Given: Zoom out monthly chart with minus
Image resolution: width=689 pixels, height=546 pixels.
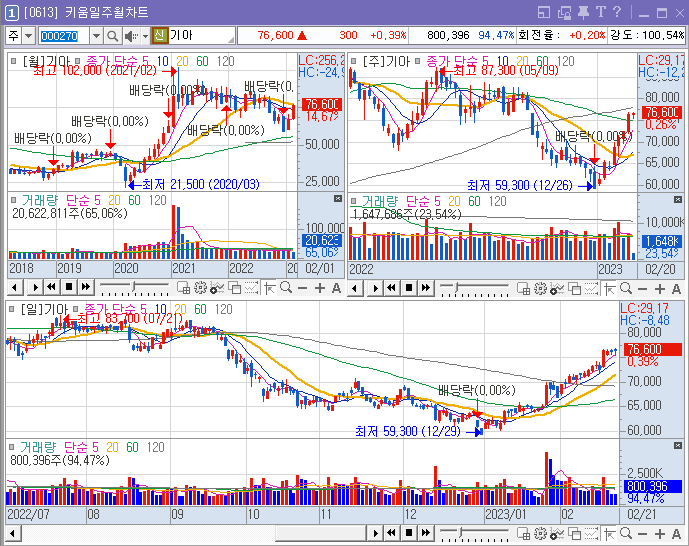Looking at the screenshot, I should click(302, 289).
